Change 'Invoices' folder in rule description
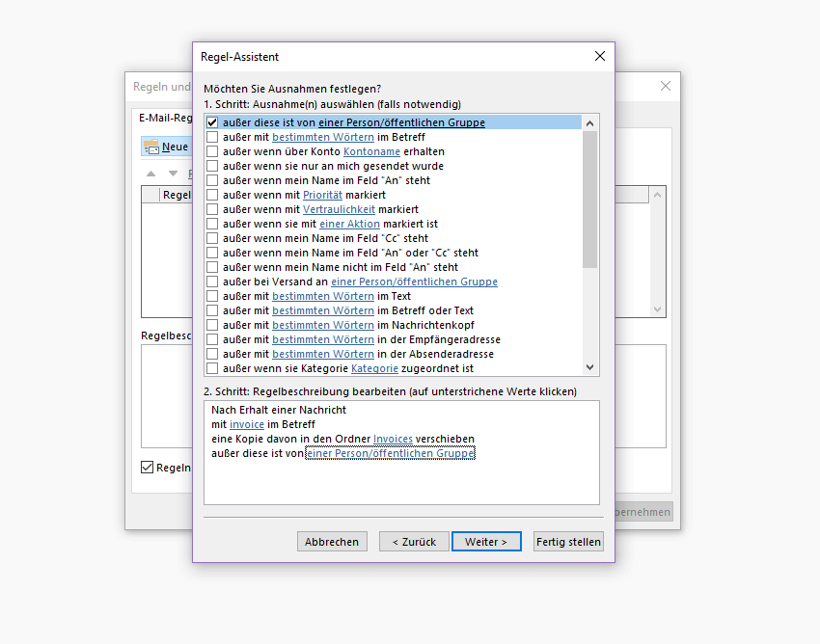 pyautogui.click(x=393, y=439)
